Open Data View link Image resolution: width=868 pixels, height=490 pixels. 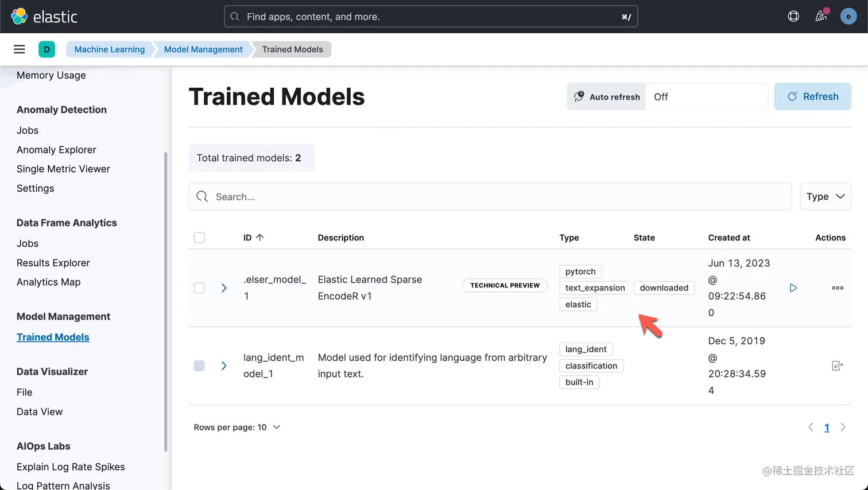(40, 411)
